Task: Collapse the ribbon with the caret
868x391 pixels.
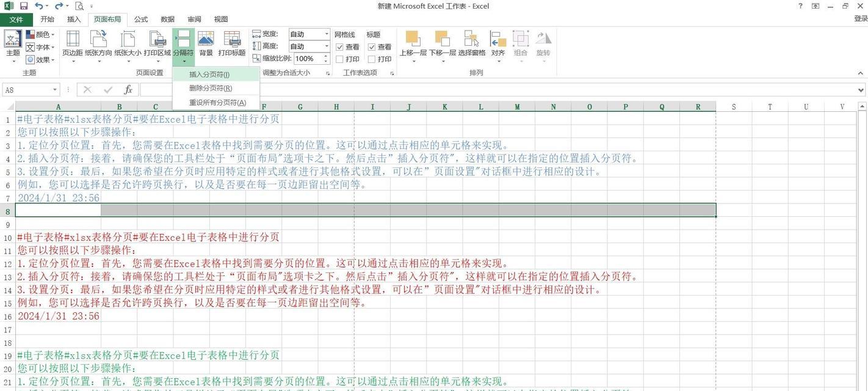Action: point(860,73)
